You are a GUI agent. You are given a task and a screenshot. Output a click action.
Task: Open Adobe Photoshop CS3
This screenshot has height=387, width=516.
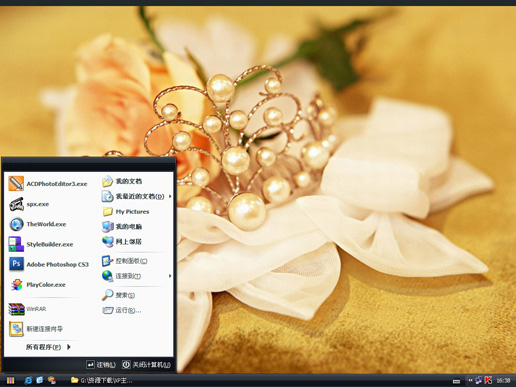click(48, 264)
